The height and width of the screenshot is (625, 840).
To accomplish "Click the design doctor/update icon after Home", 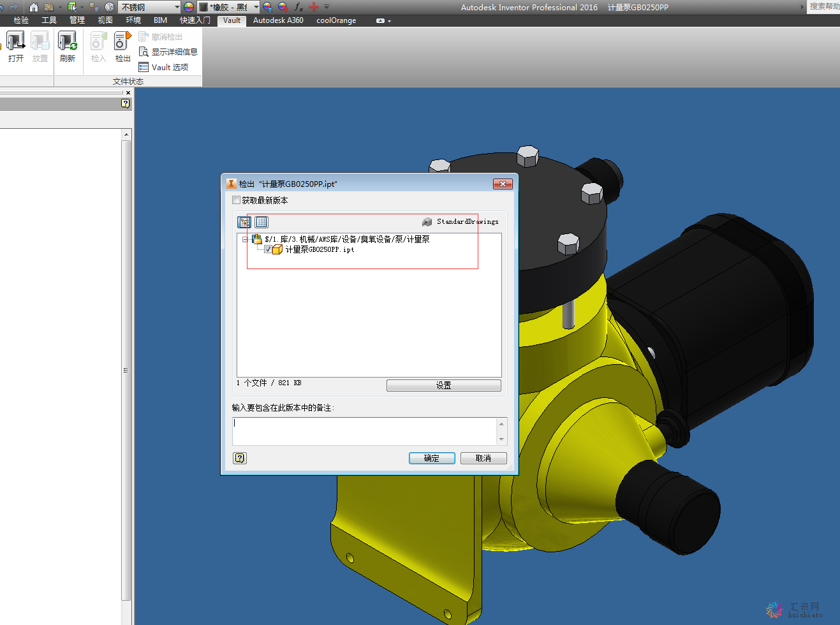I will (x=48, y=7).
